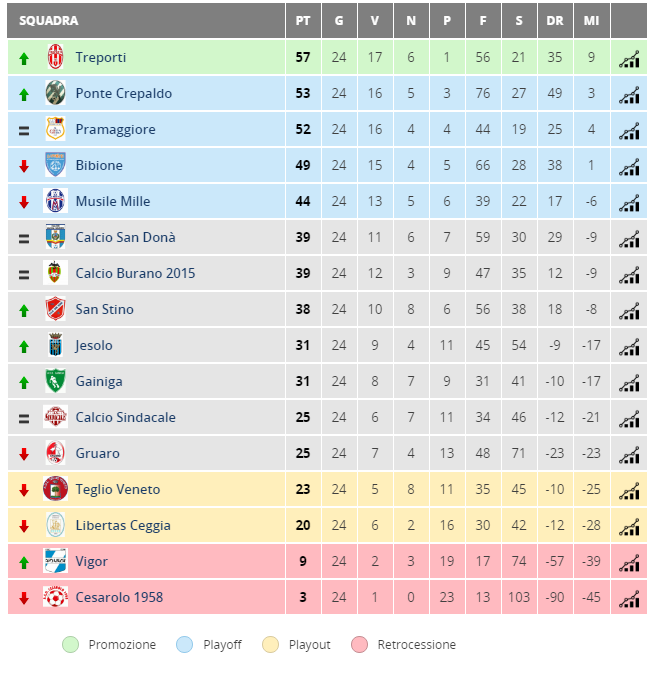This screenshot has height=673, width=653.
Task: Open the Musile Mille team page
Action: coord(113,201)
